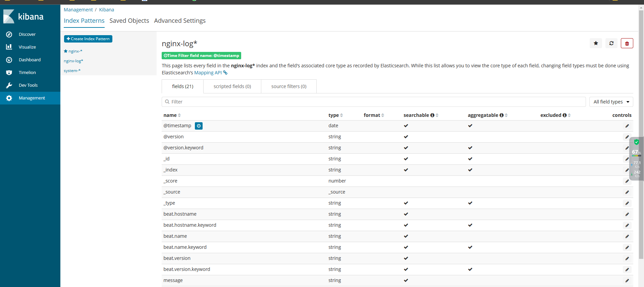Sort by aggregatable column arrows
Image resolution: width=644 pixels, height=287 pixels.
pos(506,115)
